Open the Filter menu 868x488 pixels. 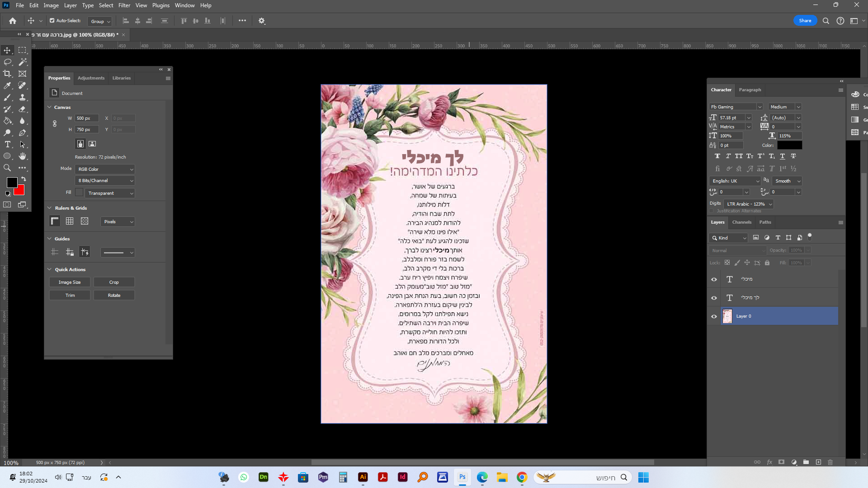pos(124,5)
